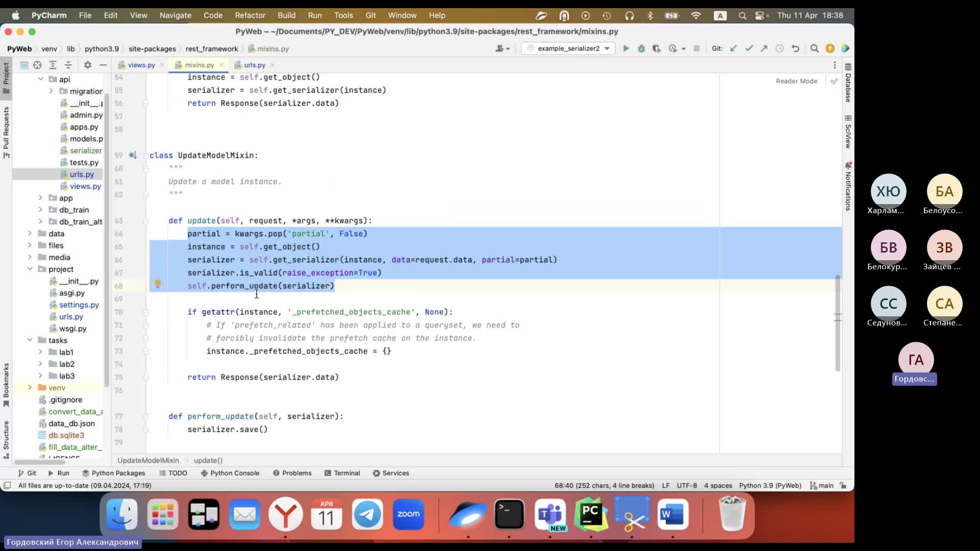The width and height of the screenshot is (980, 551).
Task: Close the mixins.py tab
Action: (x=221, y=65)
